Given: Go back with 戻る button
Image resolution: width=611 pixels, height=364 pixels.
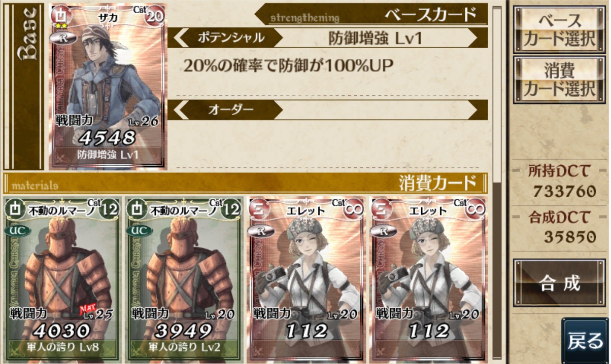Looking at the screenshot, I should click(585, 340).
